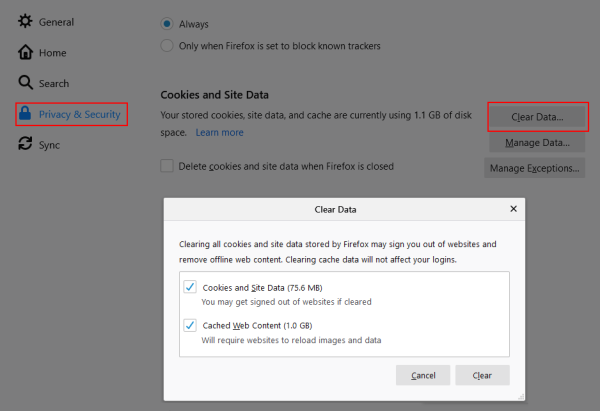Cancel the Clear Data dialog
The image size is (600, 411).
pyautogui.click(x=423, y=375)
